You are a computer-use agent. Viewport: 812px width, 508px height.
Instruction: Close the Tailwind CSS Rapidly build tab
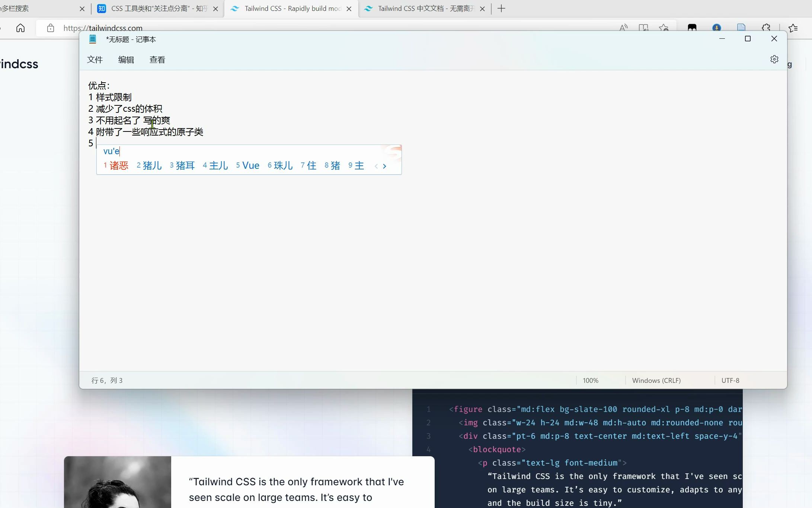349,9
